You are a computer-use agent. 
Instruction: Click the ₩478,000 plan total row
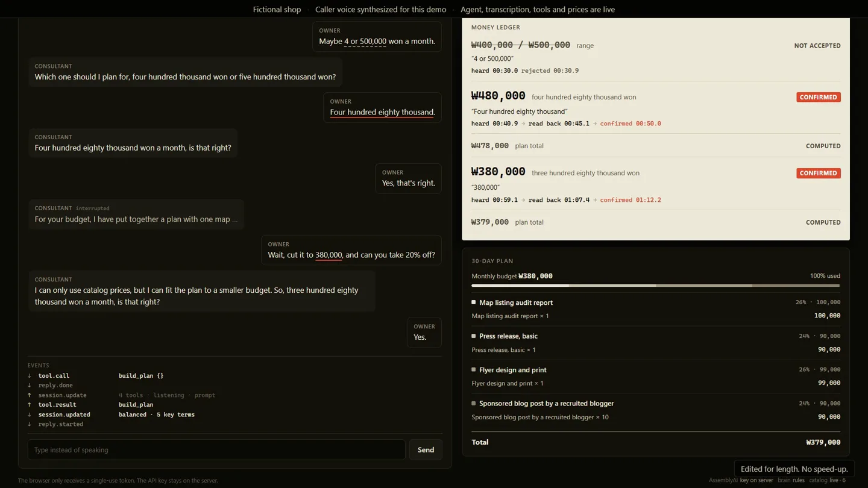click(x=656, y=146)
